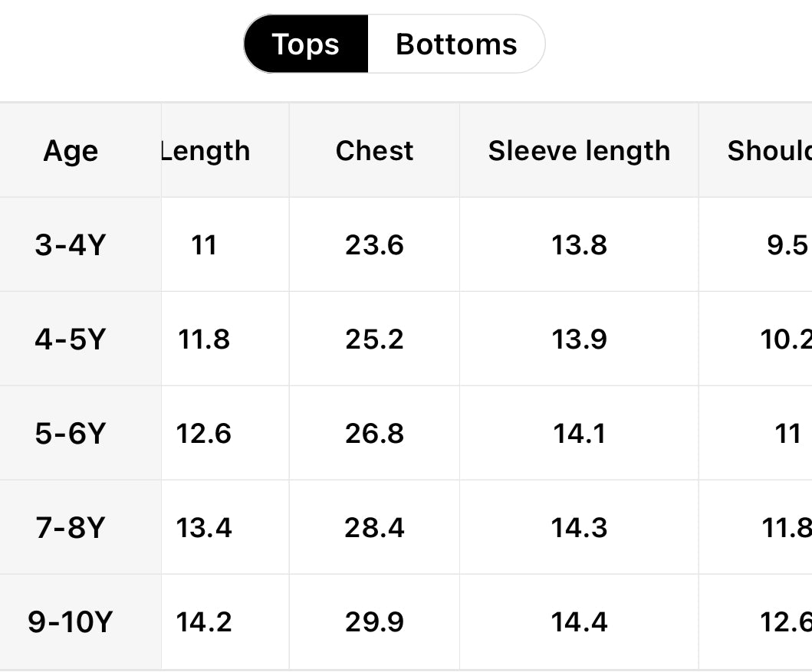
Task: Select the chest value 26.8
Action: (x=374, y=434)
